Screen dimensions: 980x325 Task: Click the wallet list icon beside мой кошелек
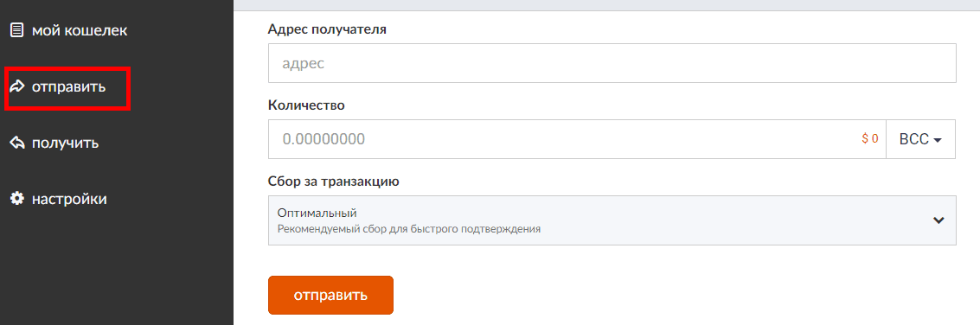(x=17, y=30)
